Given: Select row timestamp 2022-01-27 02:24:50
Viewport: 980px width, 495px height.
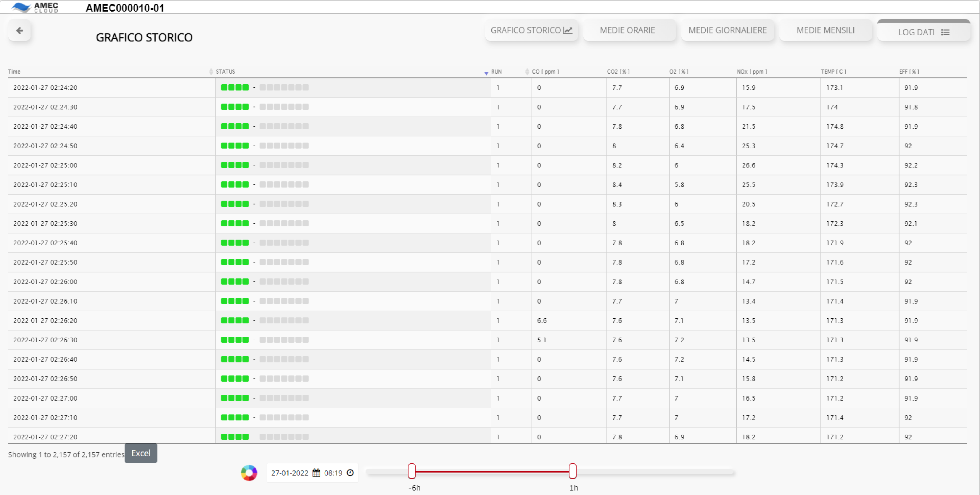Looking at the screenshot, I should coord(45,146).
